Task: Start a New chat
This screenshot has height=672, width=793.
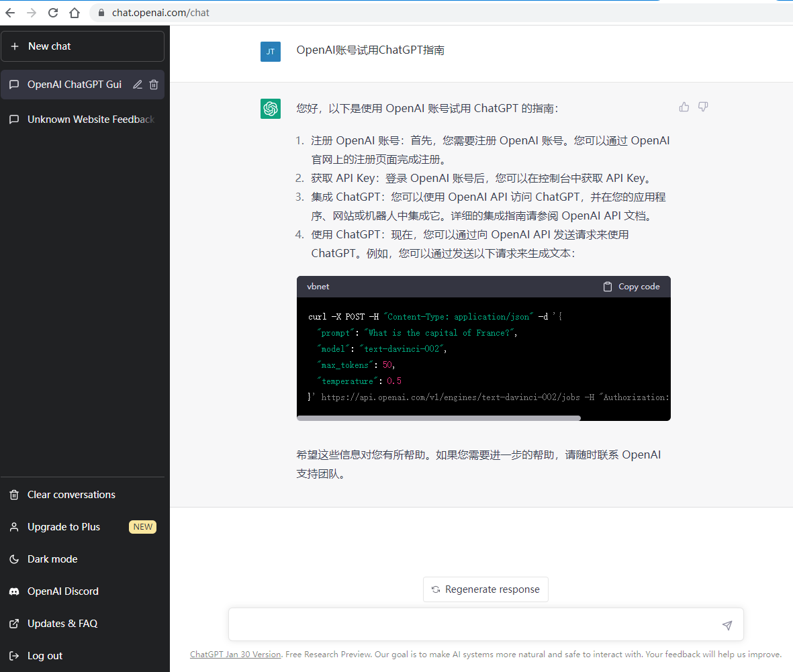Action: 83,46
